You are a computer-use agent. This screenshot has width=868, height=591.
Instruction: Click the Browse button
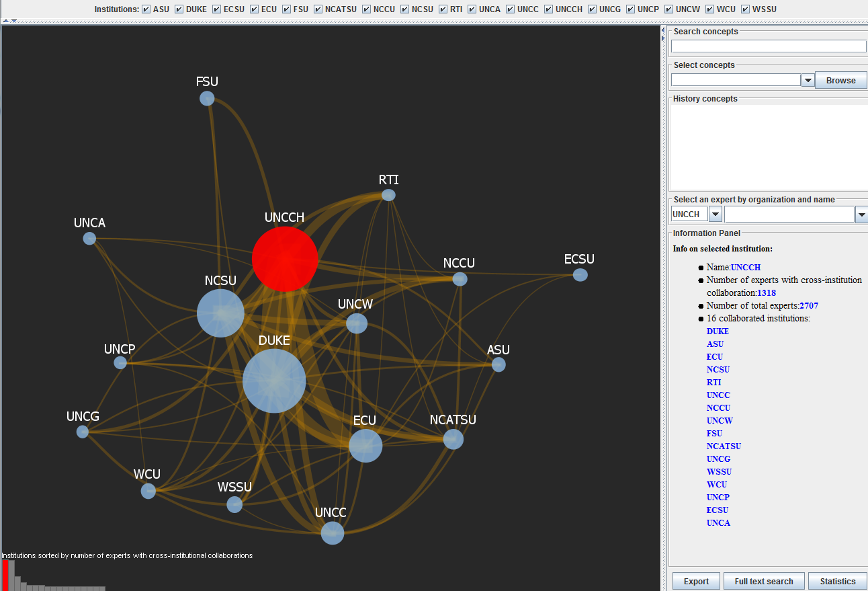[x=840, y=81]
